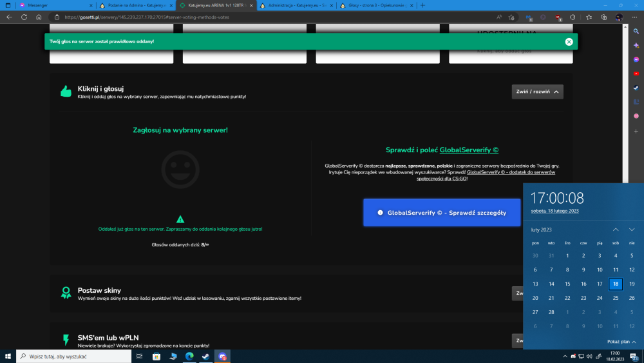Reload the current page
Image resolution: width=644 pixels, height=363 pixels.
(x=24, y=17)
